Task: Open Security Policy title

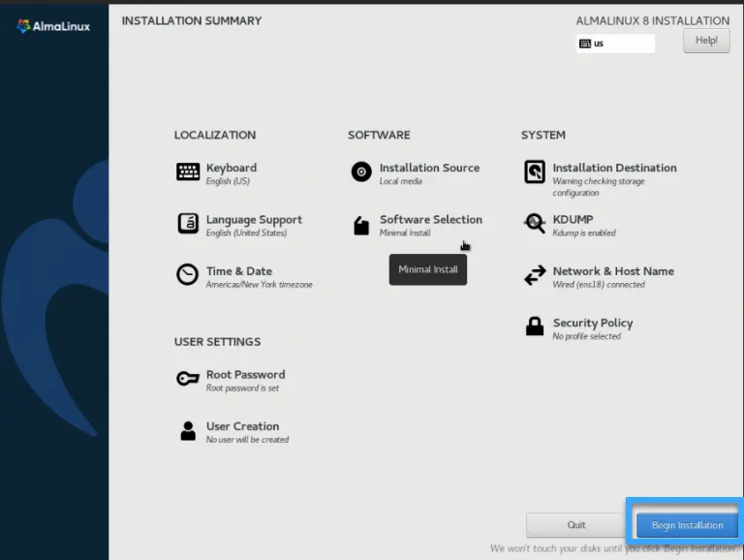Action: [x=593, y=324]
